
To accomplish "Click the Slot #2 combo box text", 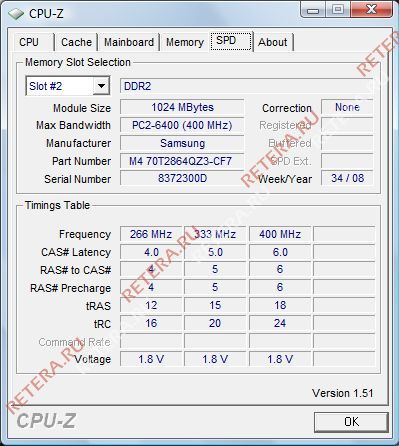I will [45, 86].
